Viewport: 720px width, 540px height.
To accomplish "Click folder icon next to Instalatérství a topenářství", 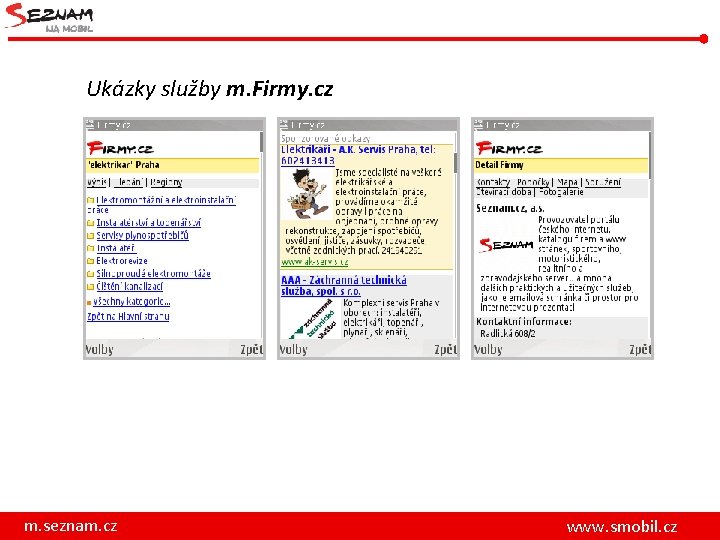I will click(x=90, y=223).
